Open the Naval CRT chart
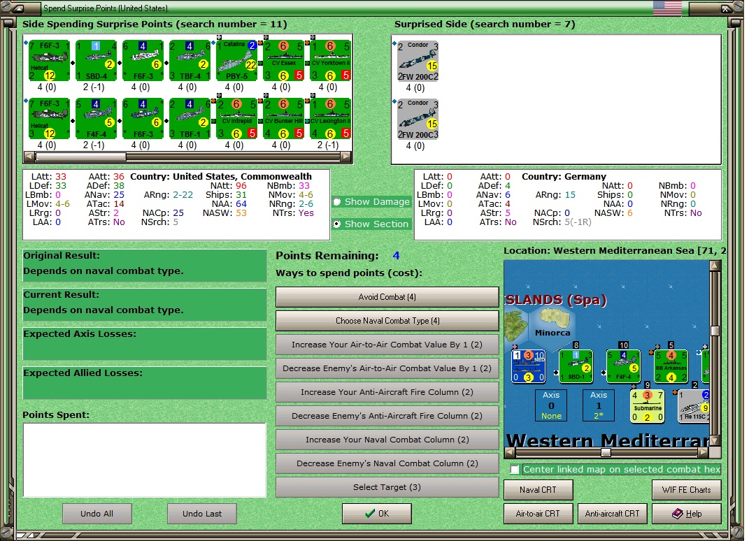 coord(539,490)
